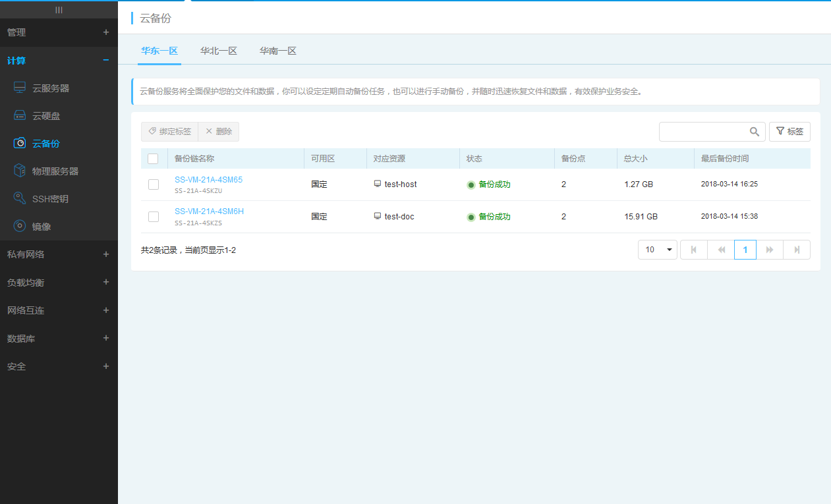Click the test-host resource name

pyautogui.click(x=401, y=184)
